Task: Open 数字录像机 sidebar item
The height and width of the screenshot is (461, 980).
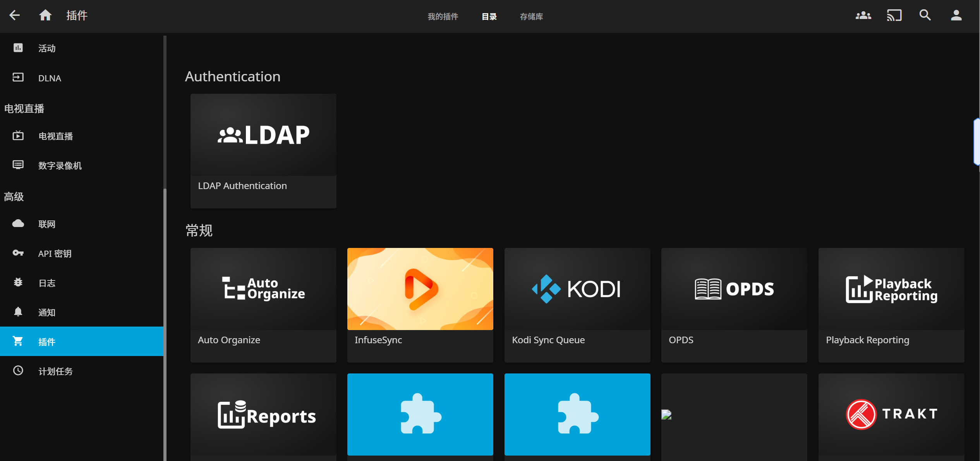Action: coord(82,165)
